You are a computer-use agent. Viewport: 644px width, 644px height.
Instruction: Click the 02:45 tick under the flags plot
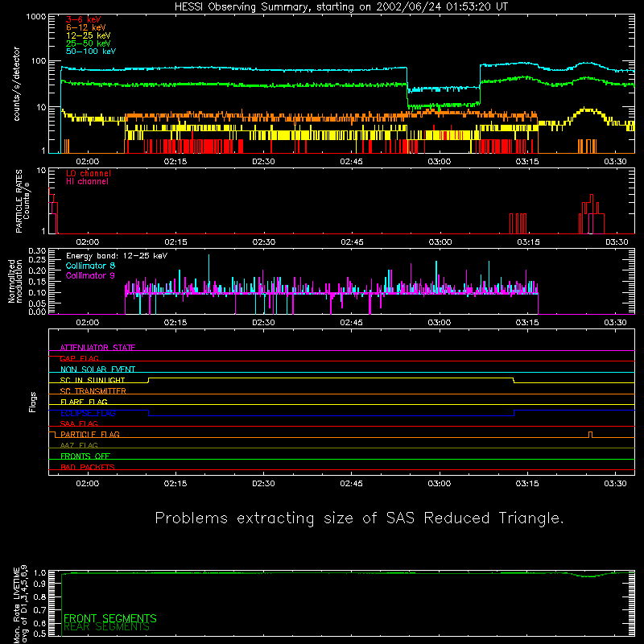pyautogui.click(x=351, y=484)
